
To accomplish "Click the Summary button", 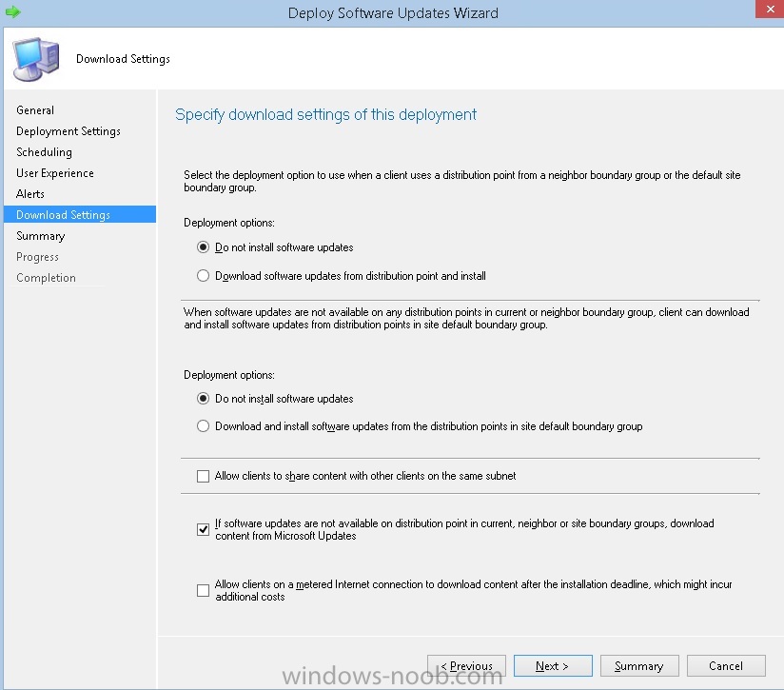I will 639,666.
